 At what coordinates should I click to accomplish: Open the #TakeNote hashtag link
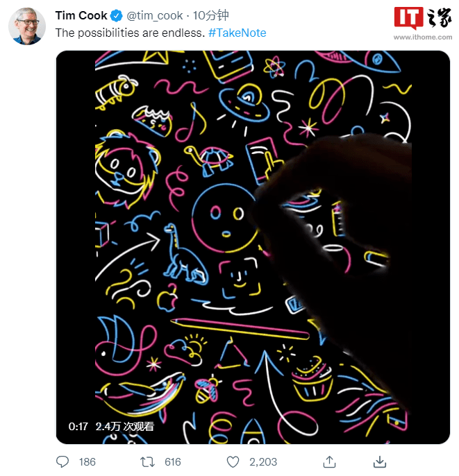pos(237,33)
